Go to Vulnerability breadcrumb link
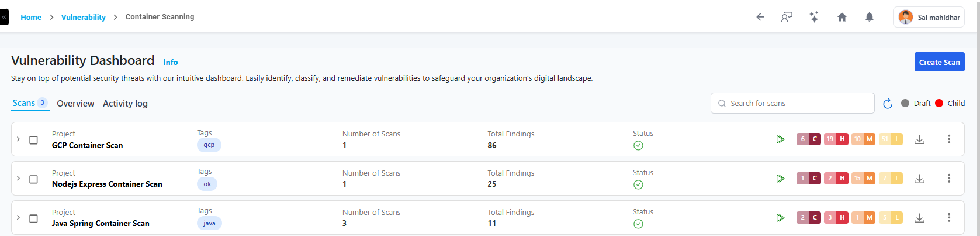The width and height of the screenshot is (980, 236). 84,18
